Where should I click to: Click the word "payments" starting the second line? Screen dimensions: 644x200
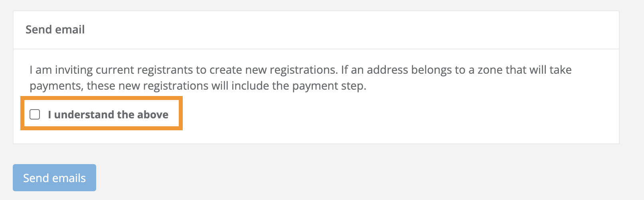56,86
